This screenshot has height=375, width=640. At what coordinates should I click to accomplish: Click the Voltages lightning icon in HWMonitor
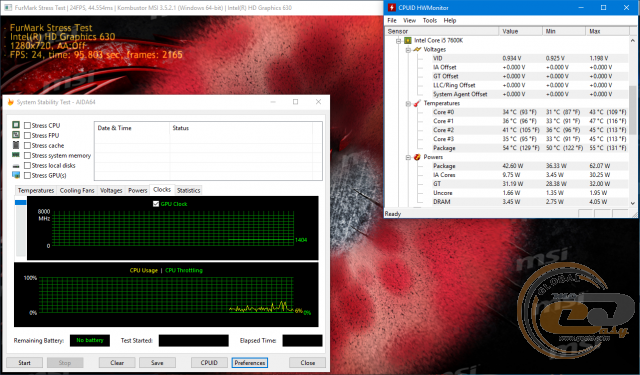click(417, 49)
